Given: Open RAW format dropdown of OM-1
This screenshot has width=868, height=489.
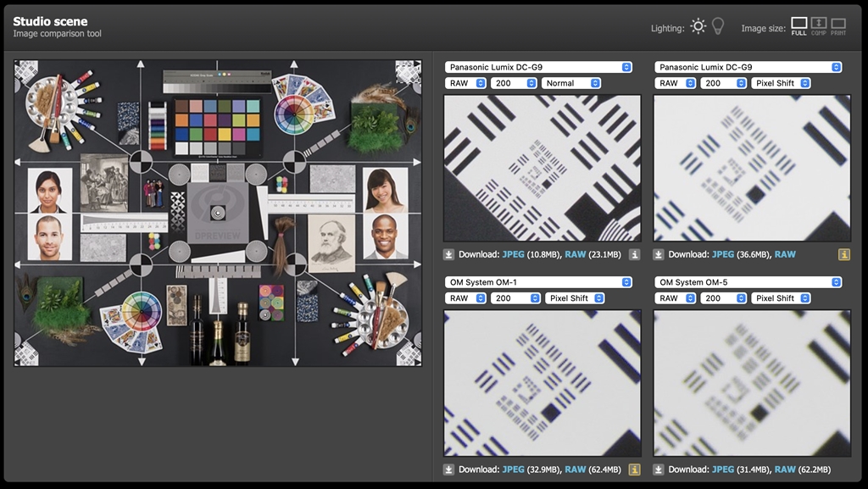Looking at the screenshot, I should coord(465,298).
